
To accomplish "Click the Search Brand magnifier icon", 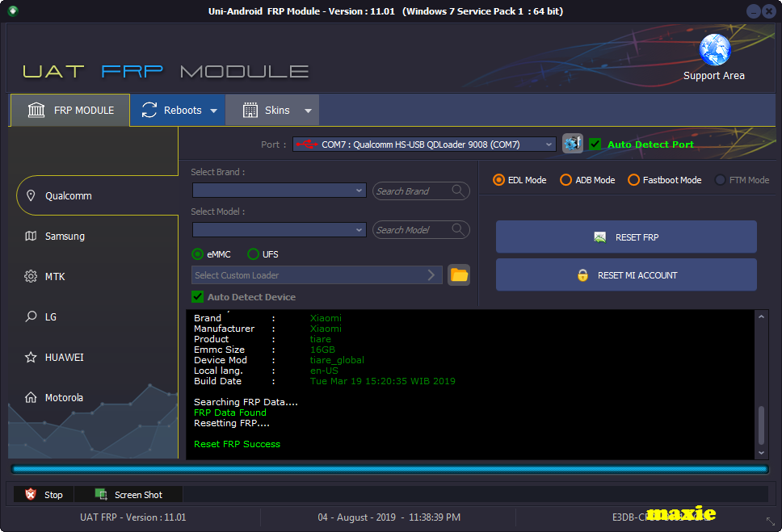I will (457, 191).
